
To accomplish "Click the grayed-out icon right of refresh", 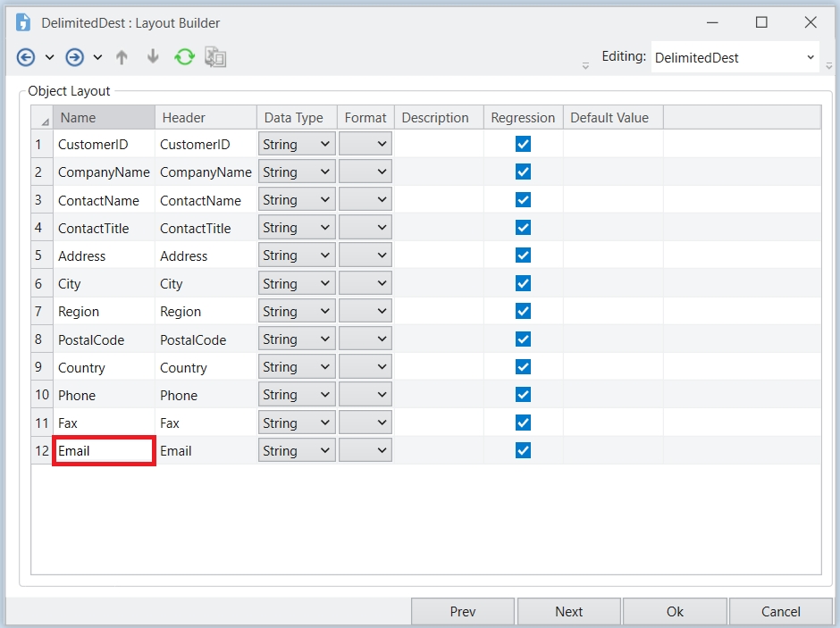I will (x=215, y=57).
